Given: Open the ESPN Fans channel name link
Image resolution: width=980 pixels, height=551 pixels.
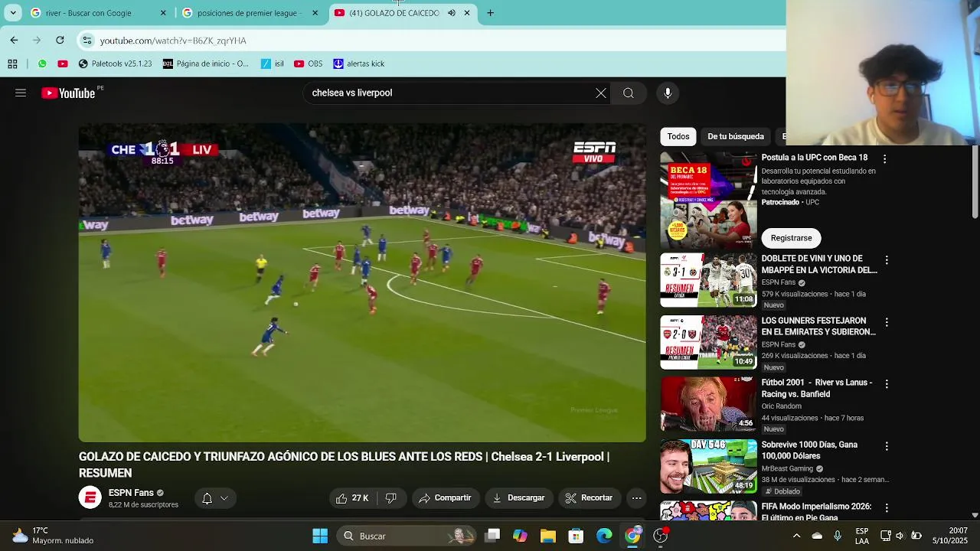Looking at the screenshot, I should 131,493.
